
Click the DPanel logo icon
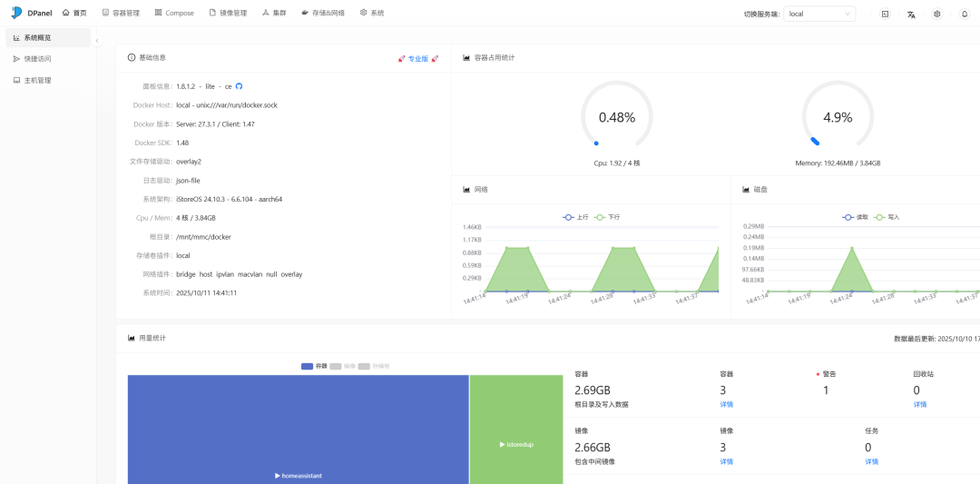[16, 13]
